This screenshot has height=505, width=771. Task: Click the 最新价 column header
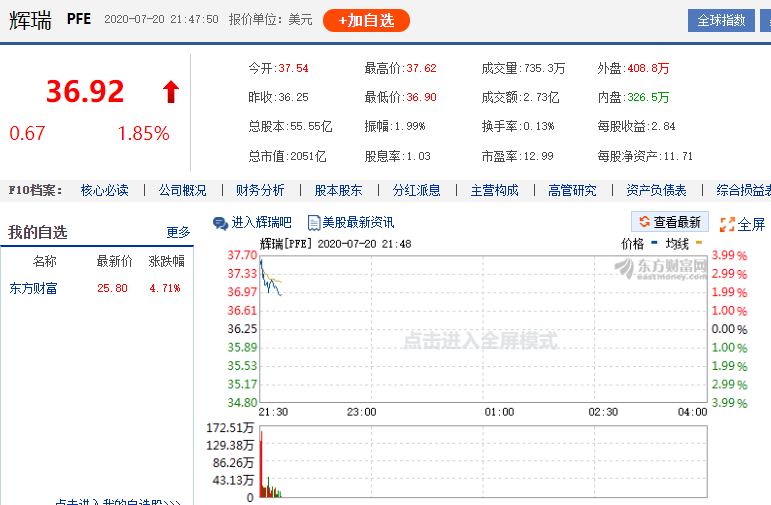(115, 261)
